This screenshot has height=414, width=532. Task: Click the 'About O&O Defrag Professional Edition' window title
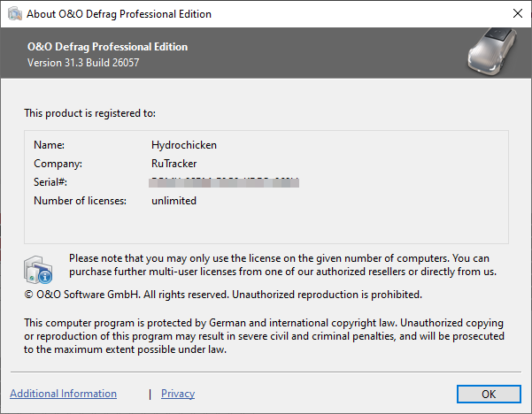[x=119, y=14]
